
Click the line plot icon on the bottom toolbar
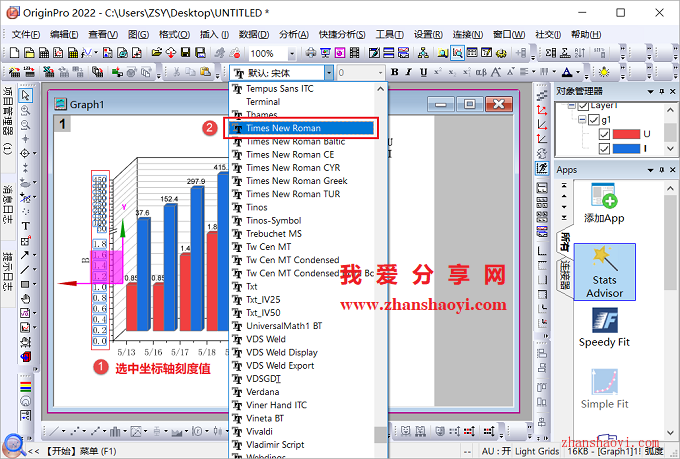tap(54, 431)
